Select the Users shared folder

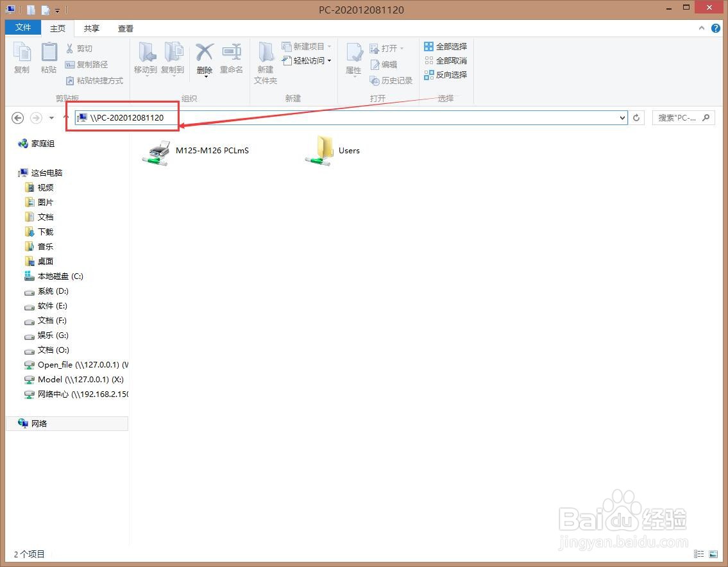pos(332,151)
